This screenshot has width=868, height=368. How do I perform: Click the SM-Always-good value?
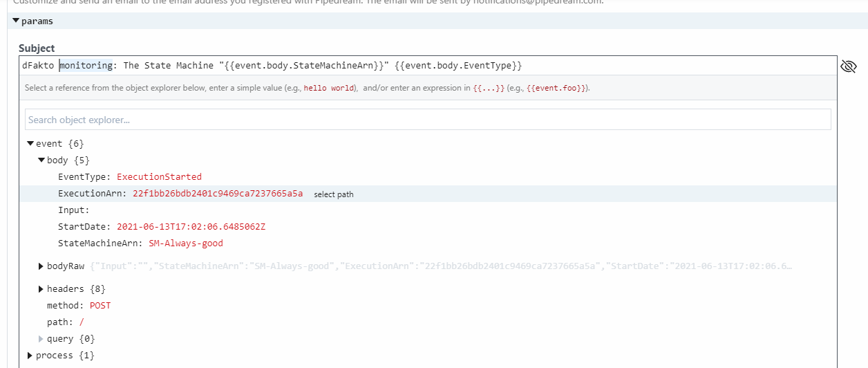186,243
